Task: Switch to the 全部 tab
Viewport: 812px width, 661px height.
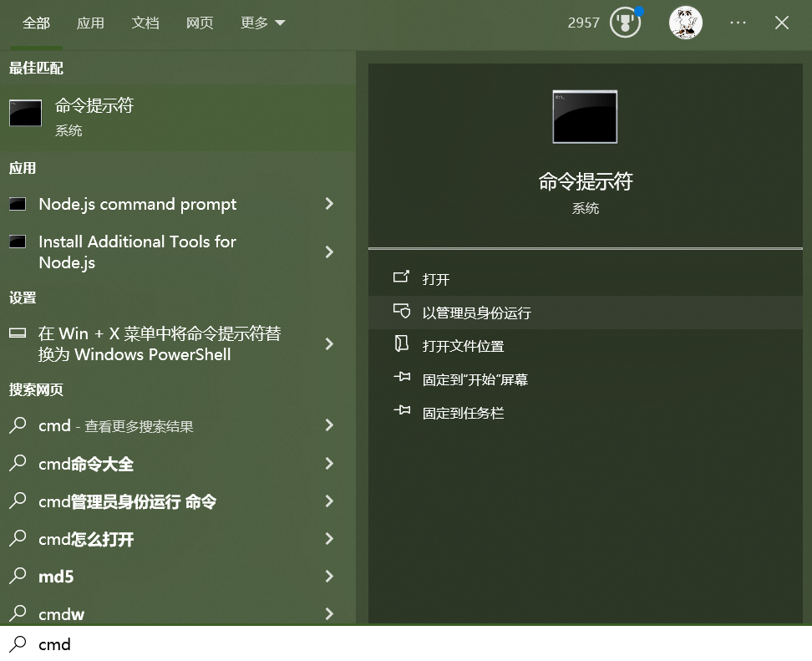Action: pos(36,23)
